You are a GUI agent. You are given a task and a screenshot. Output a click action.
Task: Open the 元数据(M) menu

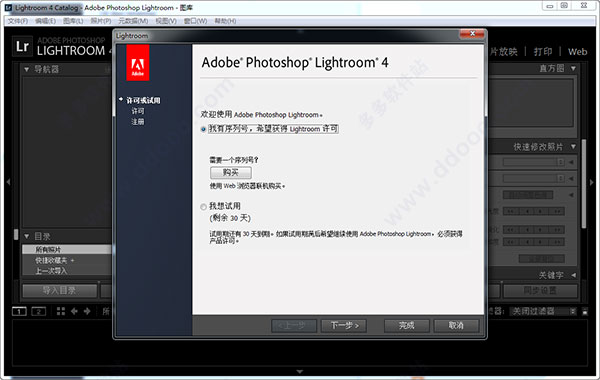[133, 21]
